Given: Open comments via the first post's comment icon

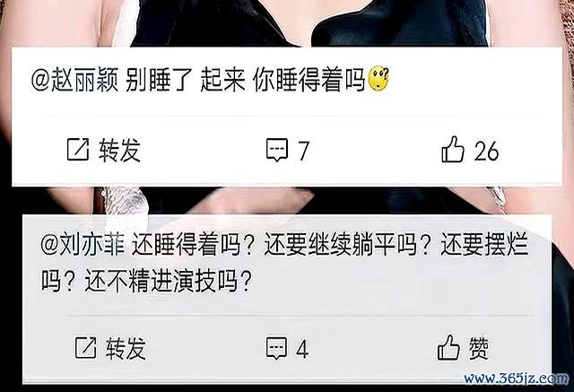Looking at the screenshot, I should click(x=277, y=150).
